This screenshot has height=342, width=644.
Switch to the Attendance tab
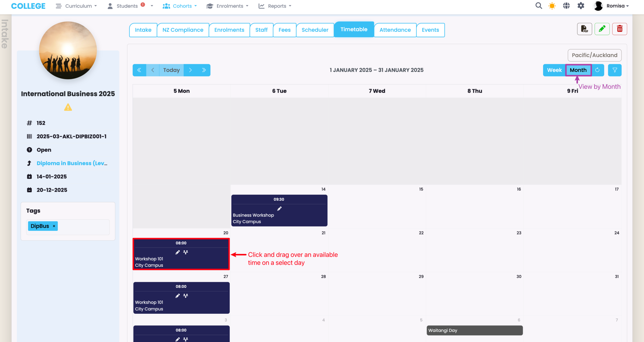395,30
